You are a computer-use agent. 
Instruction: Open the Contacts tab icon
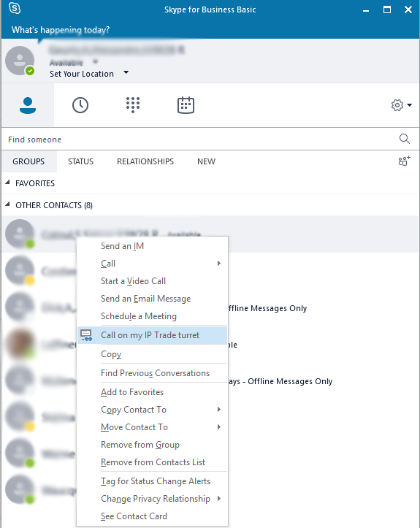coord(28,105)
